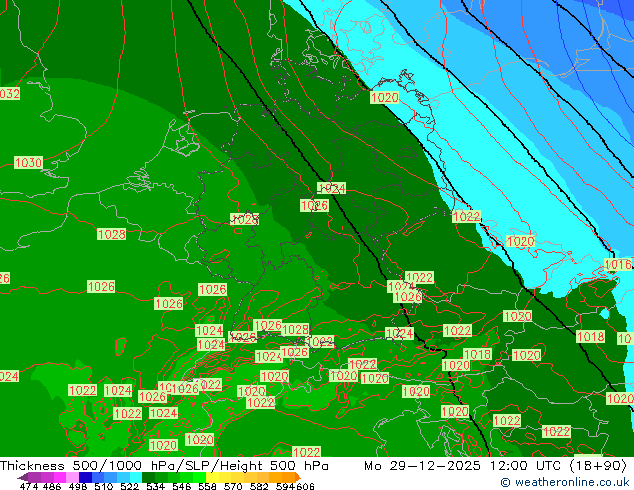
Task: Click the bright magenta legend swatch
Action: coord(60,478)
